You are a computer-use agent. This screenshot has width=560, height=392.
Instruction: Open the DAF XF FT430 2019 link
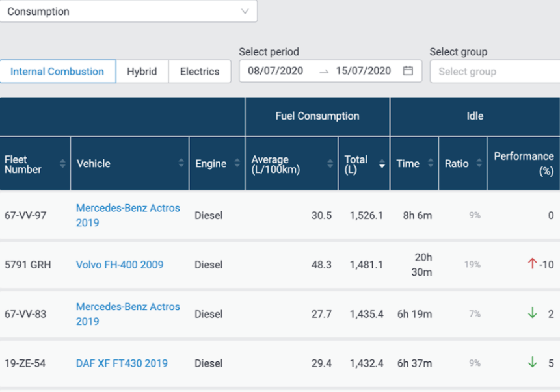[122, 363]
